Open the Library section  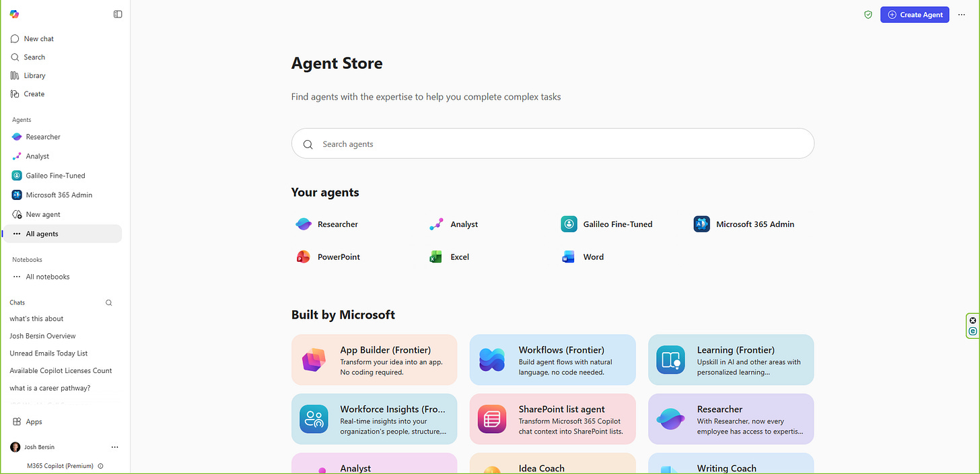point(28,75)
